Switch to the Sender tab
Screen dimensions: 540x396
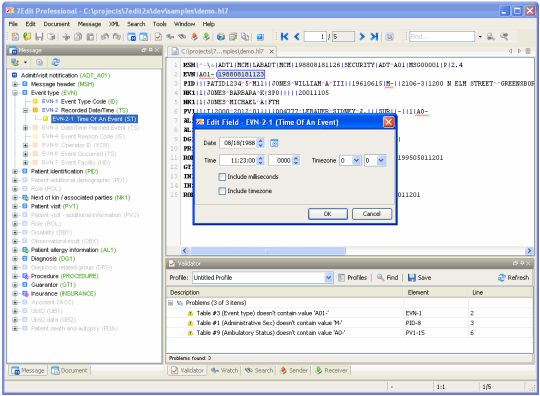click(x=294, y=371)
